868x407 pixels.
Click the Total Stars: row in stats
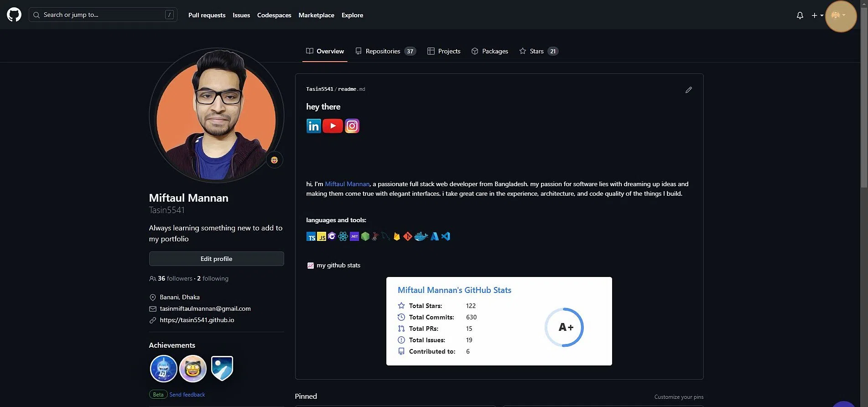(x=437, y=306)
